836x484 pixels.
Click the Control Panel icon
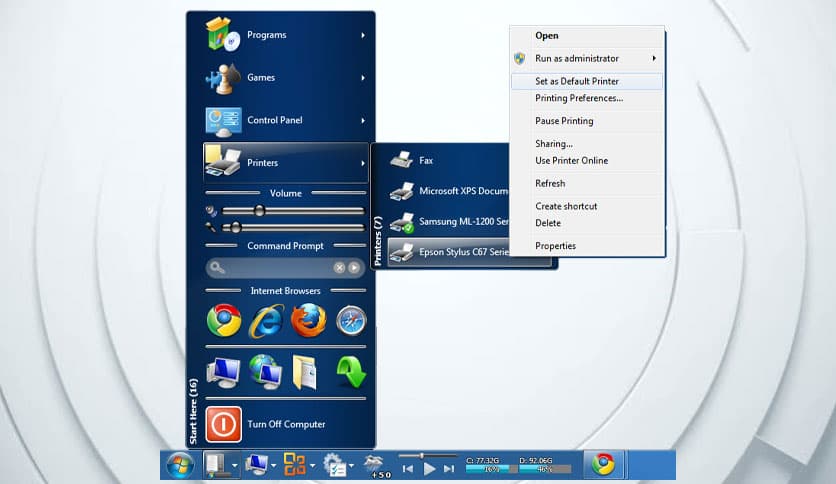coord(223,122)
